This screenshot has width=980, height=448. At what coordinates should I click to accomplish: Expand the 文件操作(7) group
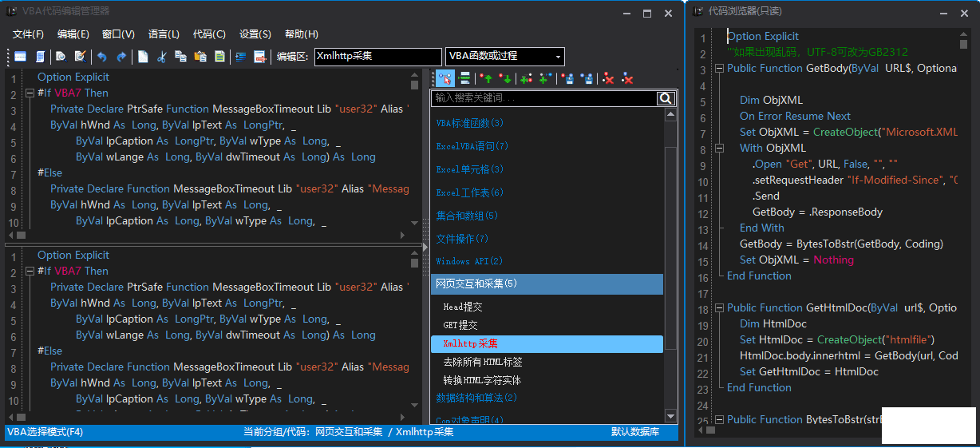point(462,239)
